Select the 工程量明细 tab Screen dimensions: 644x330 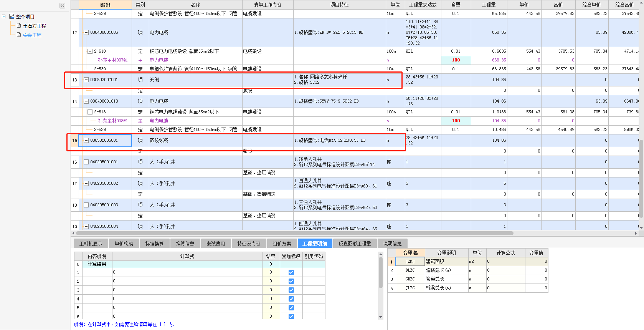point(315,244)
